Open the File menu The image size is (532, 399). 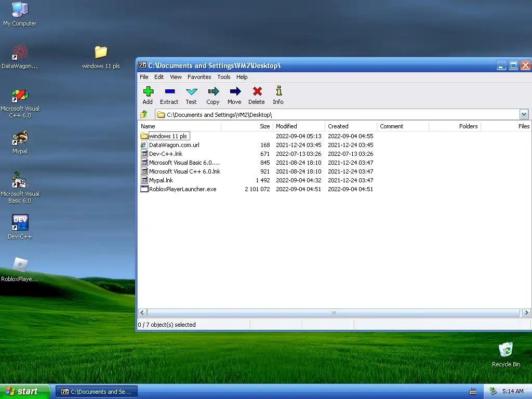tap(144, 77)
